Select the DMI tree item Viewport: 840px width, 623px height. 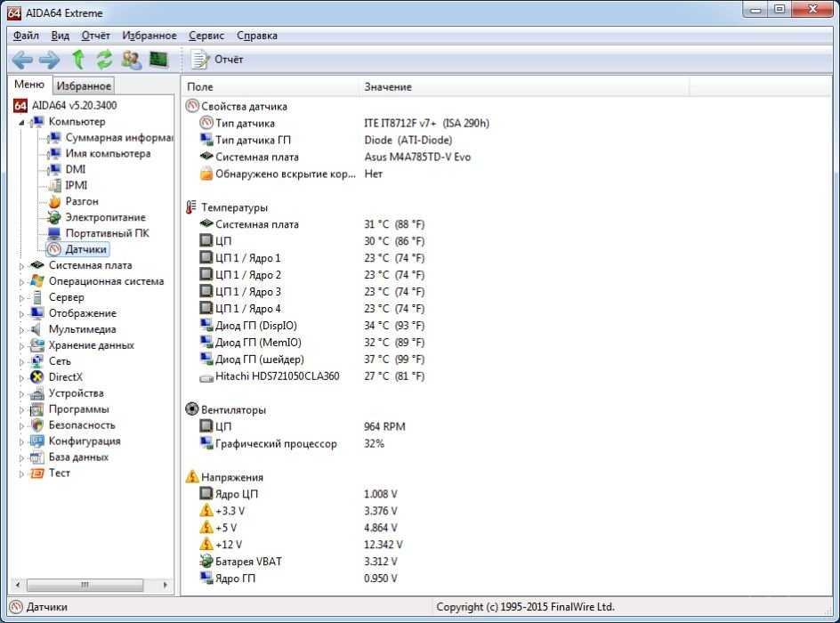(75, 169)
